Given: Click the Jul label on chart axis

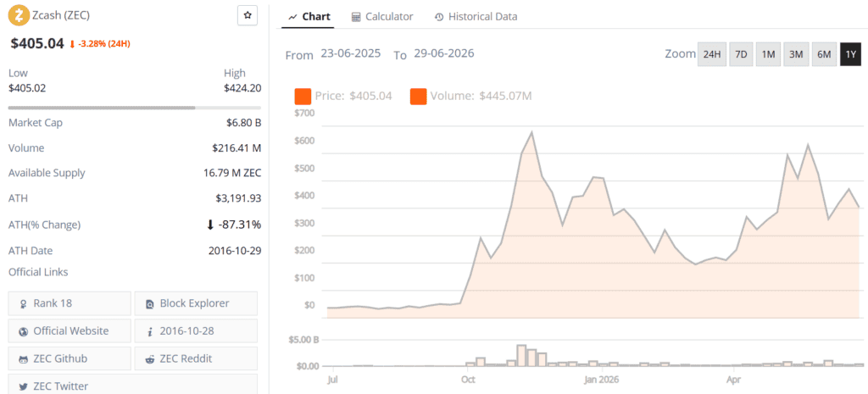Looking at the screenshot, I should point(332,380).
